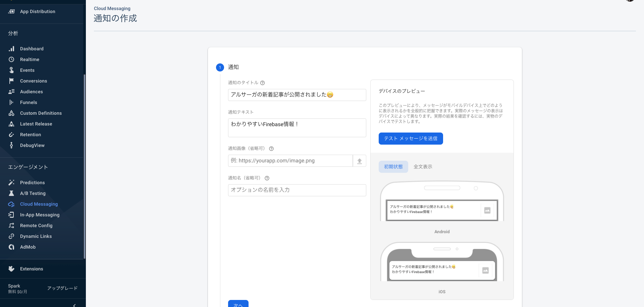Viewport: 644px width, 307px height.
Task: Open Realtime in the sidebar
Action: coord(30,59)
